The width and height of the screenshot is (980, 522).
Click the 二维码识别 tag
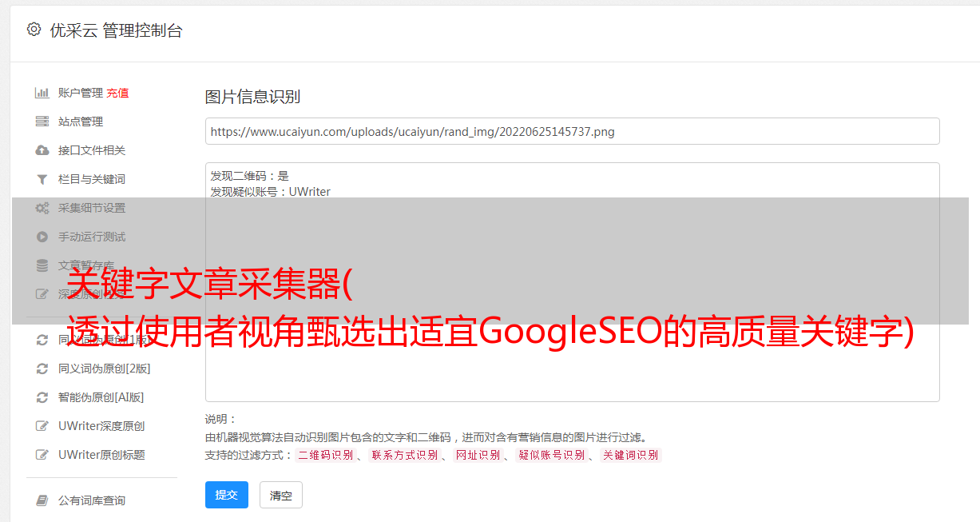[325, 455]
